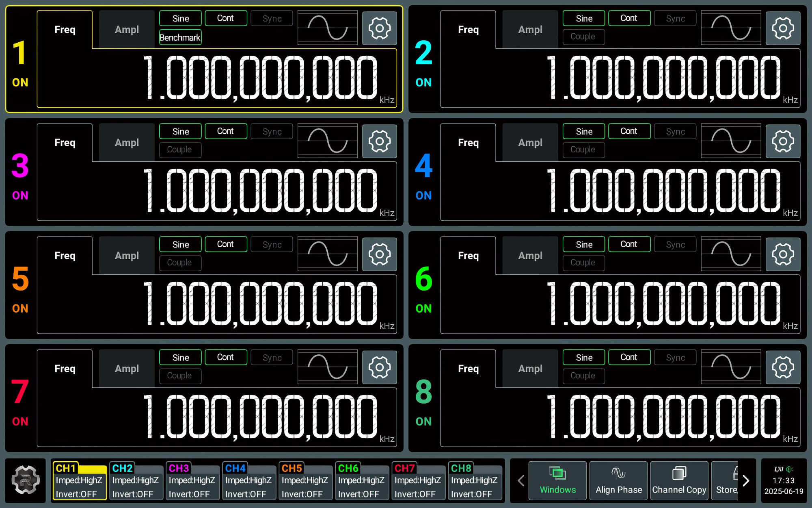Screen dimensions: 812x508
Task: Toggle channel 8 output ON
Action: pos(423,421)
